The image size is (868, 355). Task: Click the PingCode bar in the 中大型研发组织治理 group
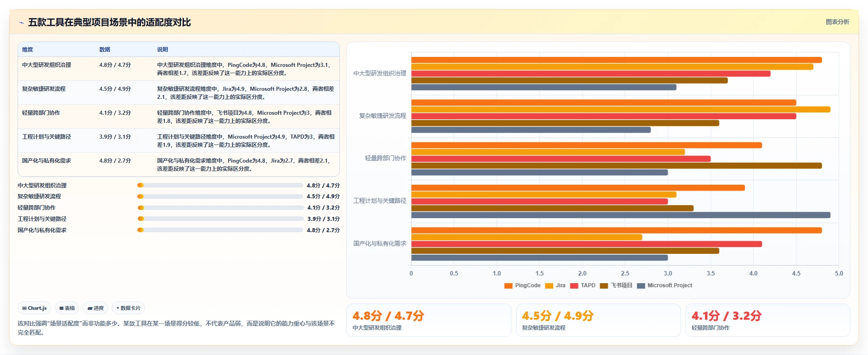tap(616, 60)
